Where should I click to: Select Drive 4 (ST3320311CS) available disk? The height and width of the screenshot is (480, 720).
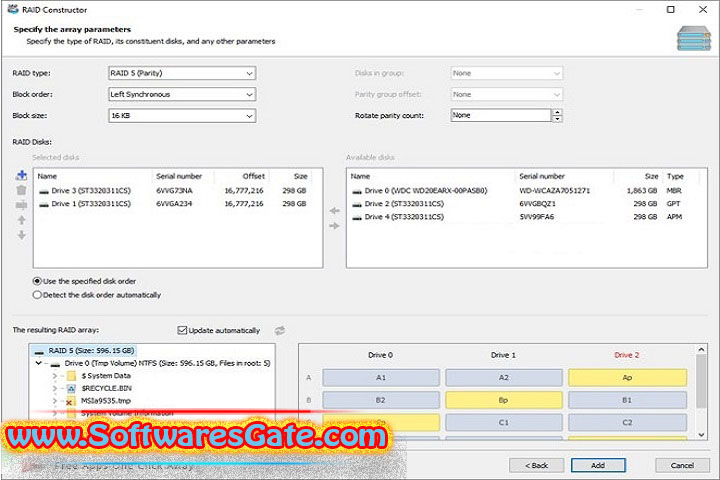pyautogui.click(x=526, y=217)
